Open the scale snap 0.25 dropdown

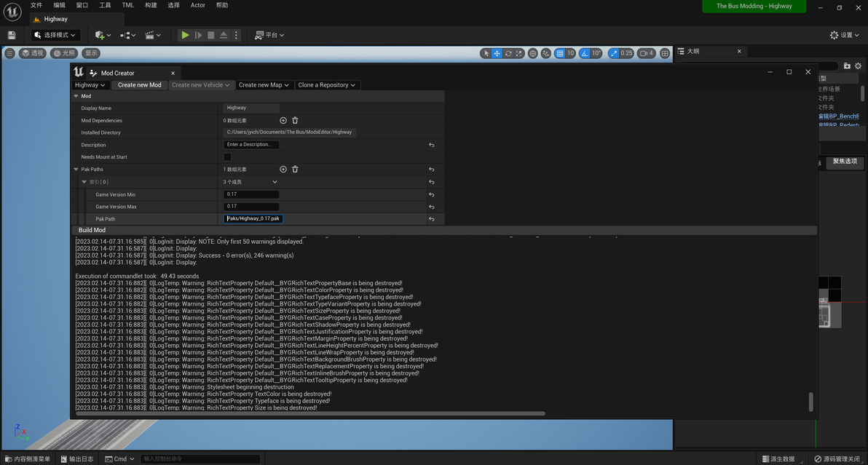pyautogui.click(x=627, y=53)
